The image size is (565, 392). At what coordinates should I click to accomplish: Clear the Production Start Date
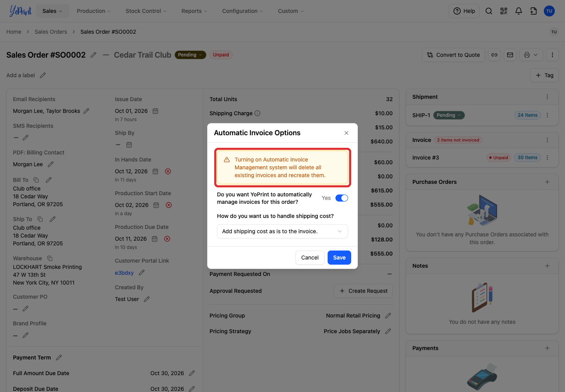pyautogui.click(x=169, y=205)
